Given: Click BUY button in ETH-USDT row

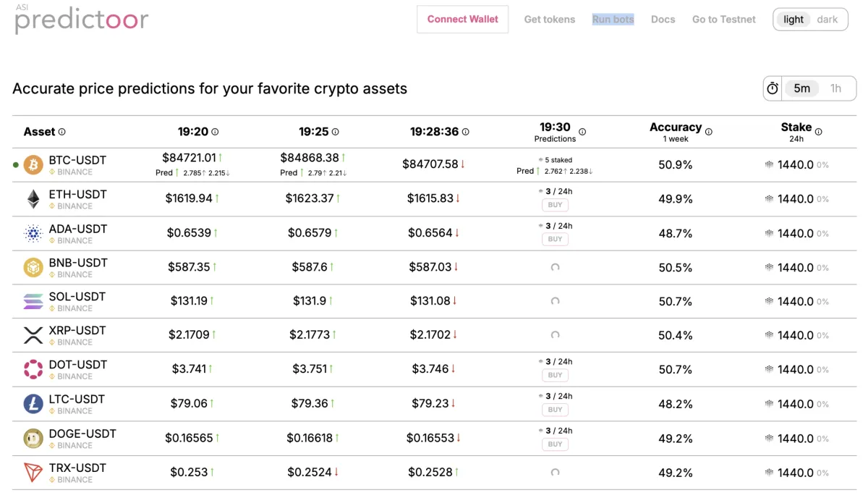Looking at the screenshot, I should click(555, 205).
